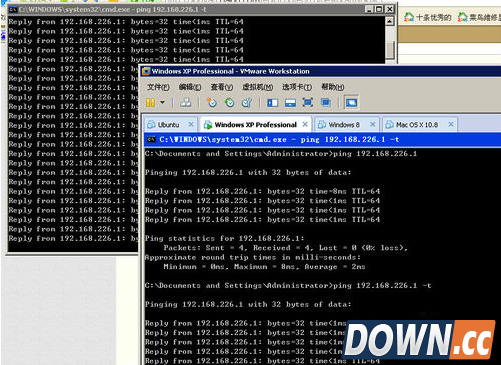Pause the virtual machine from the VMware toolbar
The image size is (501, 365).
click(150, 103)
